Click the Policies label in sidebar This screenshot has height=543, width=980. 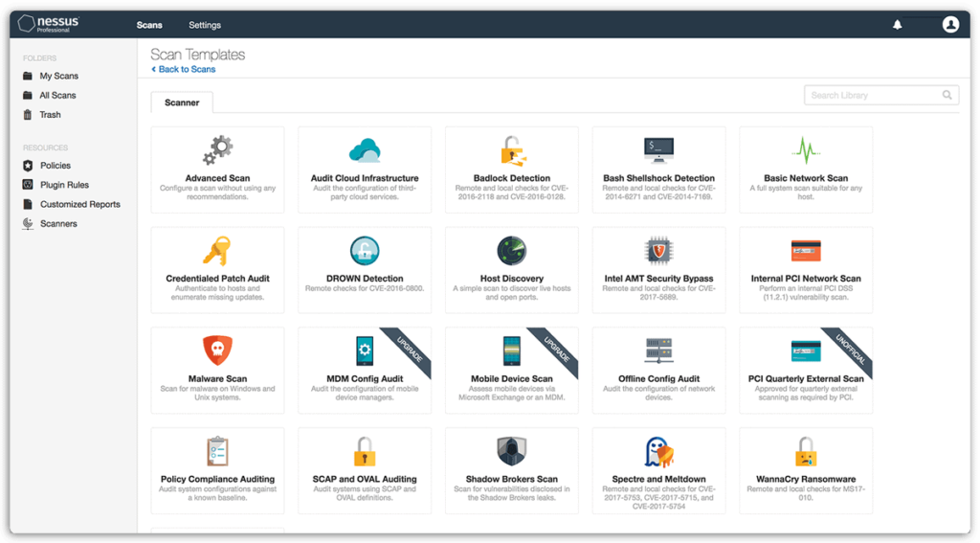coord(55,165)
